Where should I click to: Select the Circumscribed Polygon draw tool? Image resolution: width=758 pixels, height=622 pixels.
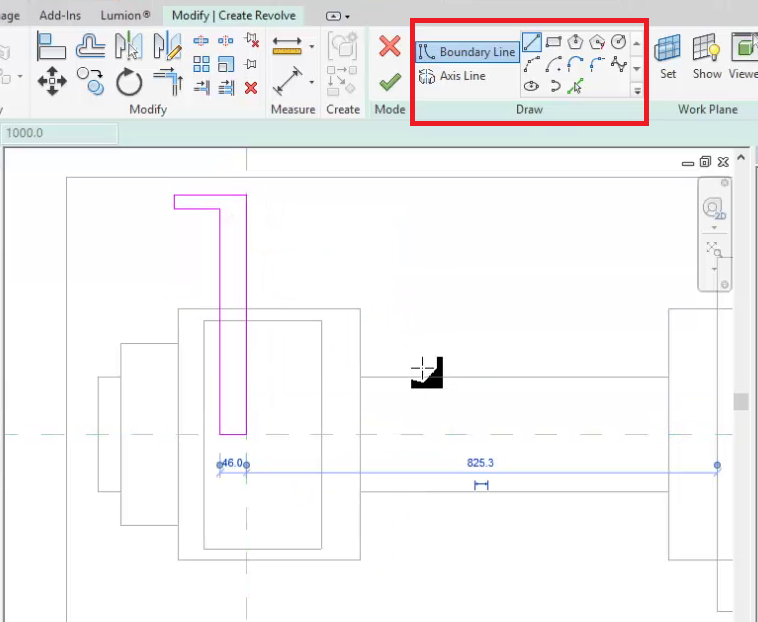pyautogui.click(x=597, y=42)
